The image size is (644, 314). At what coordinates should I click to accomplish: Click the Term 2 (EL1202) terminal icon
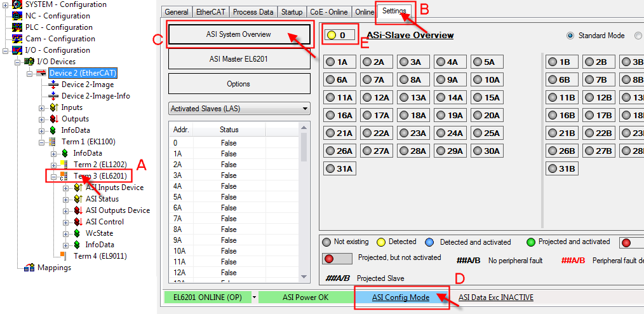pos(64,165)
